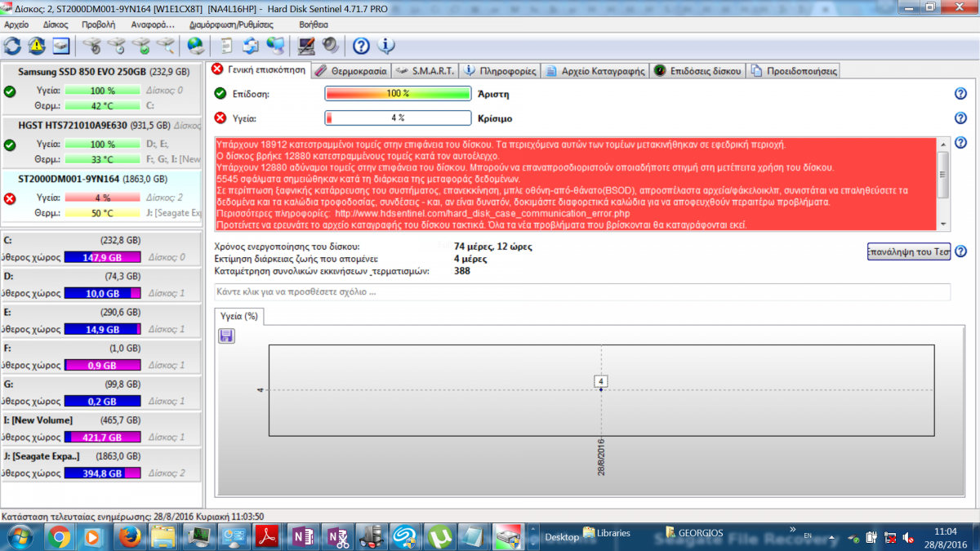Screen dimensions: 980x551
Task: Open Firefox from the taskbar
Action: pyautogui.click(x=128, y=536)
